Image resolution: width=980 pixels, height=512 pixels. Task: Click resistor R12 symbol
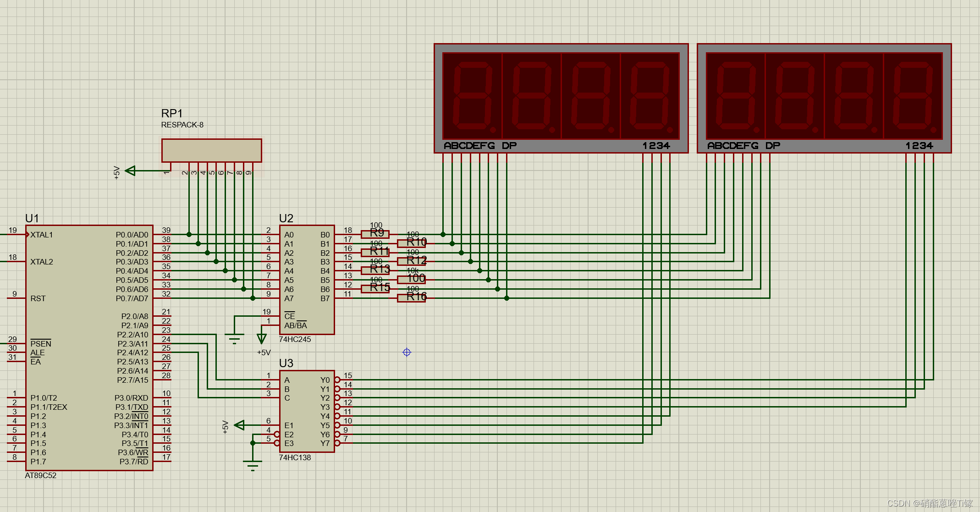click(x=412, y=261)
